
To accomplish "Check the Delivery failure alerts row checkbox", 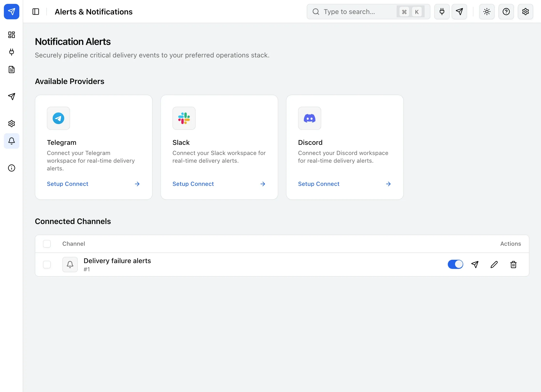I will [47, 265].
